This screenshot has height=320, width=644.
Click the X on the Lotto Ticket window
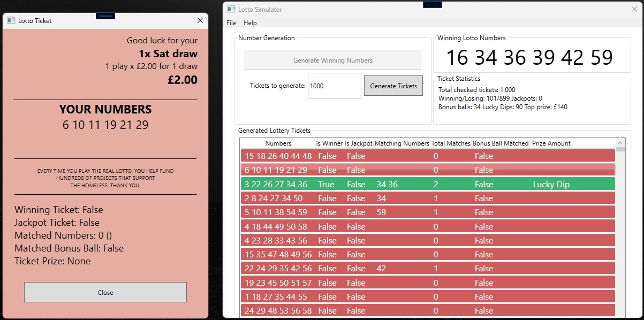tap(200, 21)
